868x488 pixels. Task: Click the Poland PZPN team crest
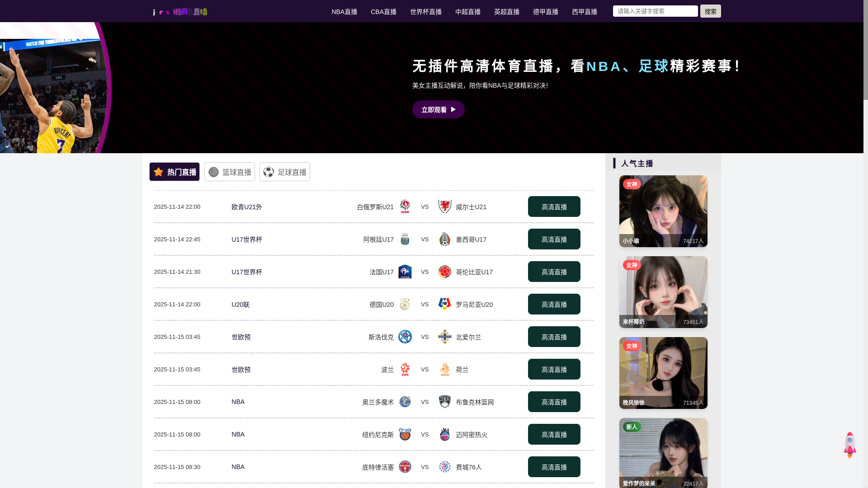click(x=405, y=369)
